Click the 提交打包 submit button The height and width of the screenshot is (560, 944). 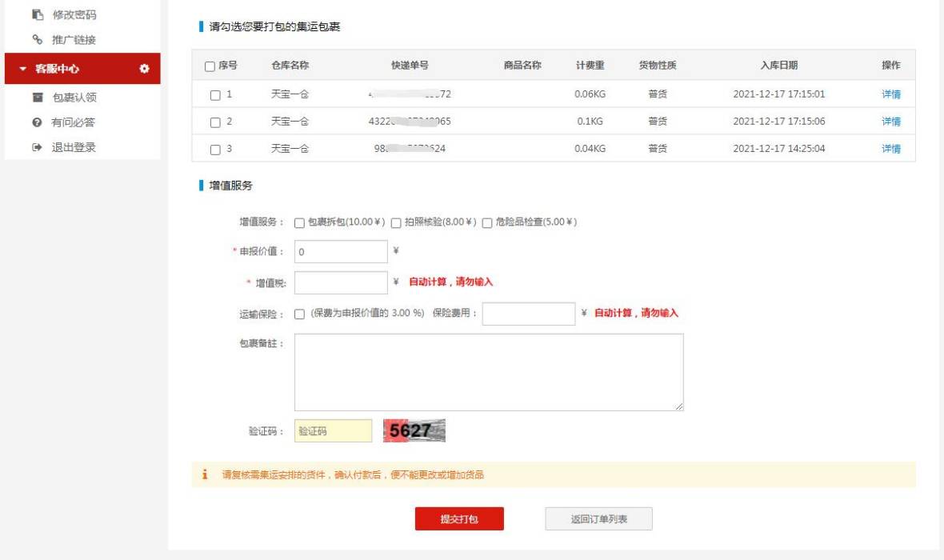coord(459,518)
